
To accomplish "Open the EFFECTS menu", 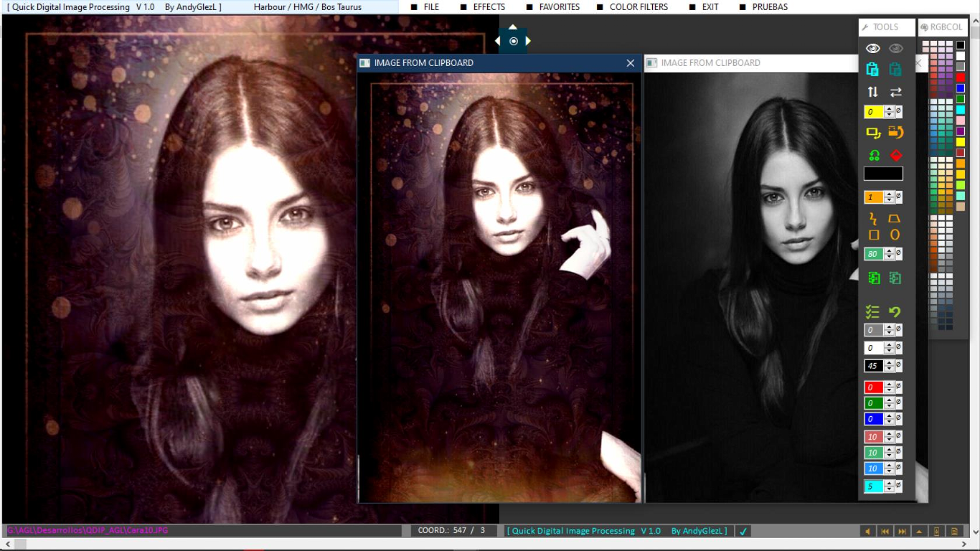I will pyautogui.click(x=489, y=7).
